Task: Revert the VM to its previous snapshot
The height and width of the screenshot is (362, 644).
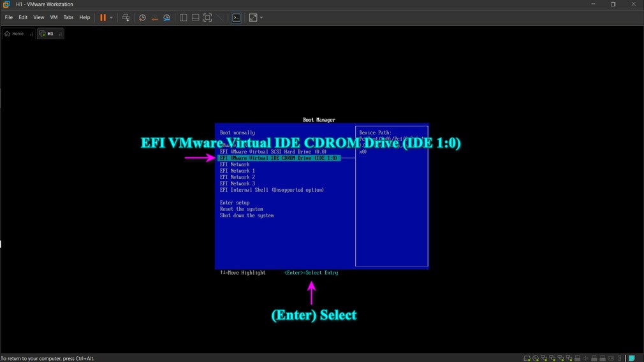Action: tap(154, 18)
